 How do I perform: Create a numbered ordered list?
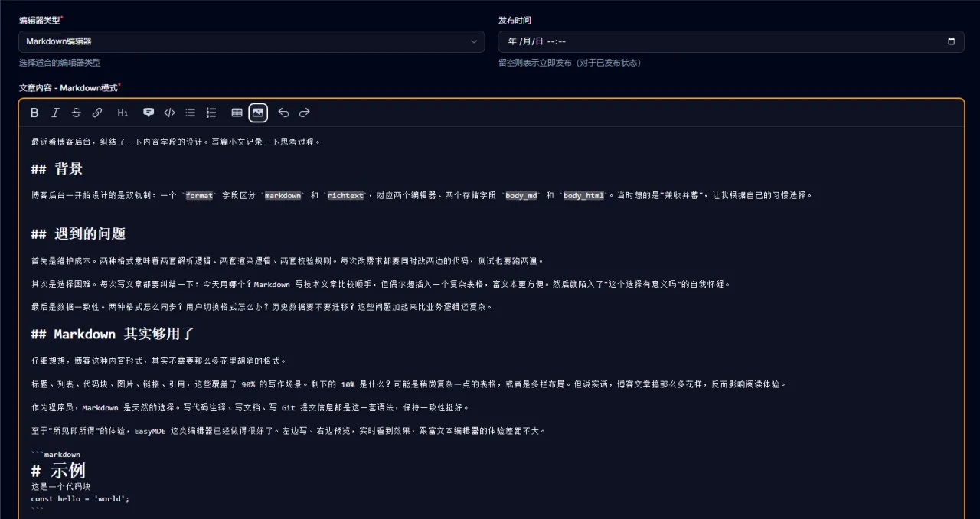(x=211, y=113)
